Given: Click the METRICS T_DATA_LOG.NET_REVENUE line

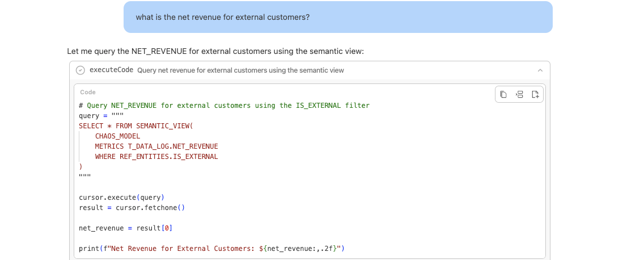Looking at the screenshot, I should pos(156,146).
